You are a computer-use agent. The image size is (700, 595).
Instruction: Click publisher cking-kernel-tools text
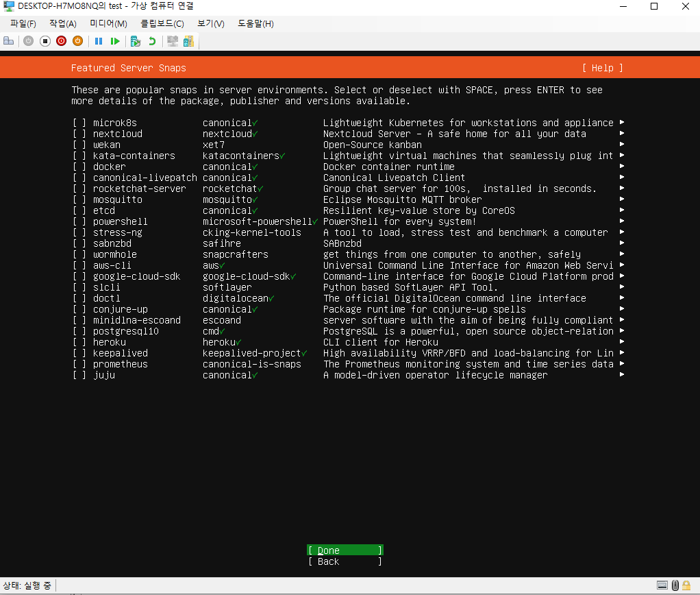tap(252, 233)
